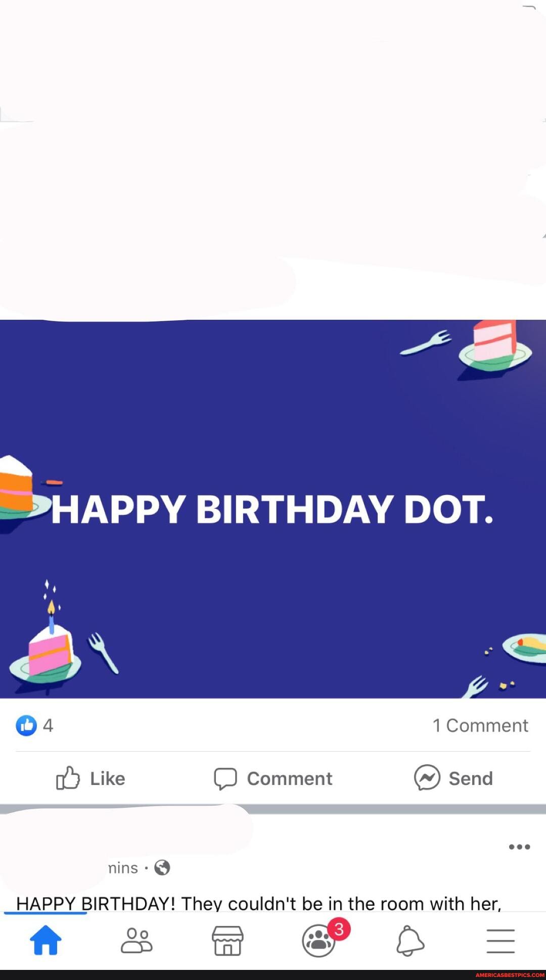
Task: Open the Marketplace store icon
Action: [x=227, y=940]
